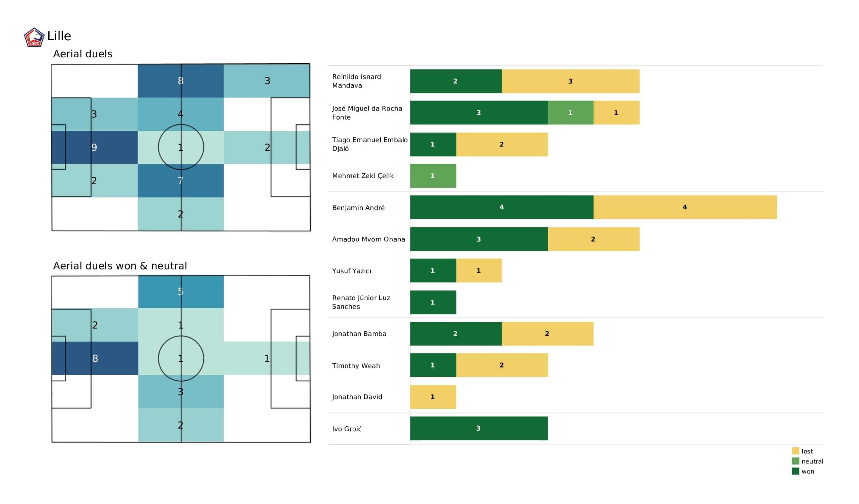Click the dark green won legend swatch

point(796,471)
